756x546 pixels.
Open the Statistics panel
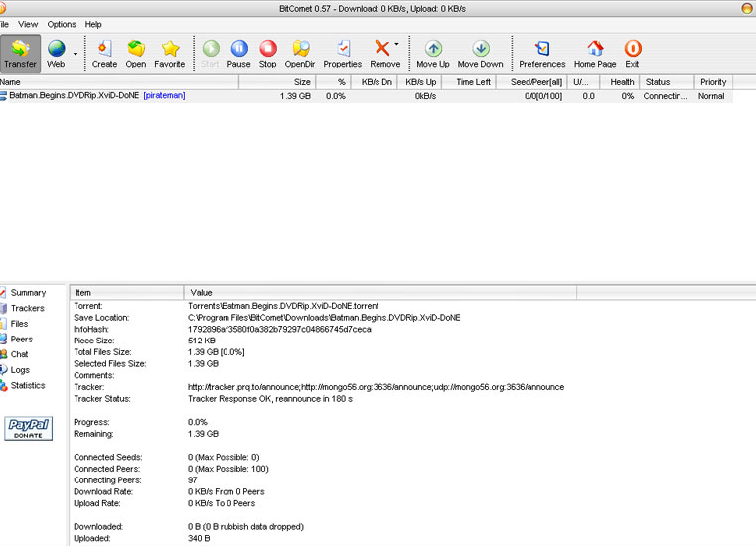point(28,385)
